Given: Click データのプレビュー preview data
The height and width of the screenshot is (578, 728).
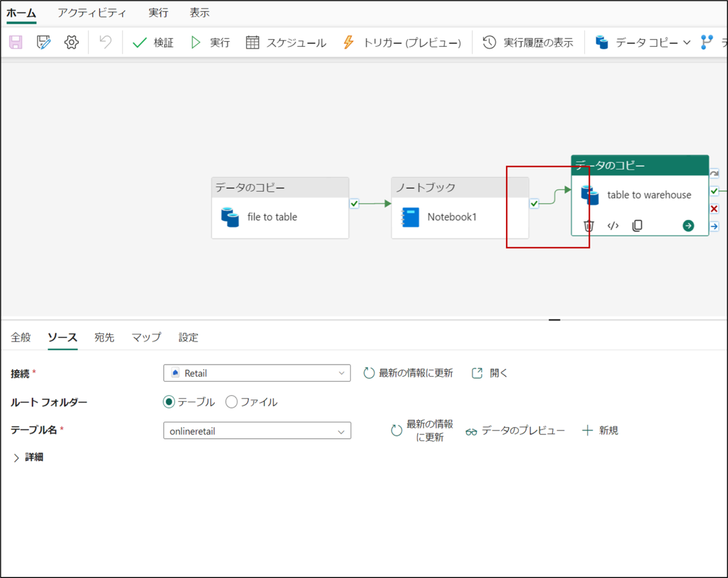Looking at the screenshot, I should click(515, 431).
